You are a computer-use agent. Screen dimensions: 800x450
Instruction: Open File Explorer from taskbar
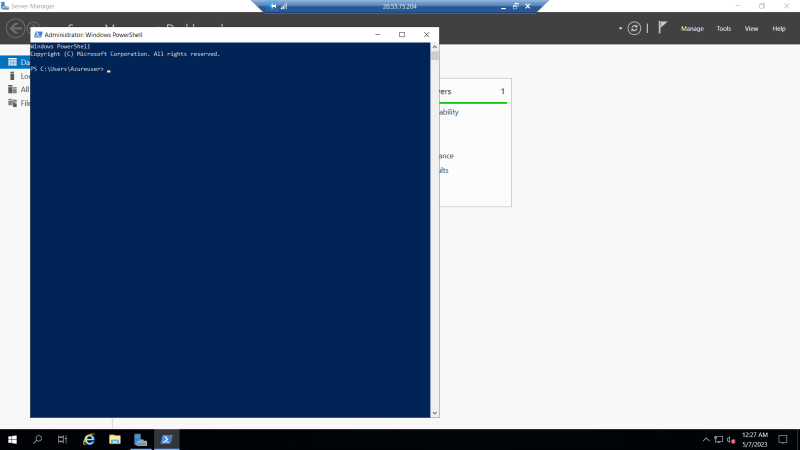tap(115, 439)
